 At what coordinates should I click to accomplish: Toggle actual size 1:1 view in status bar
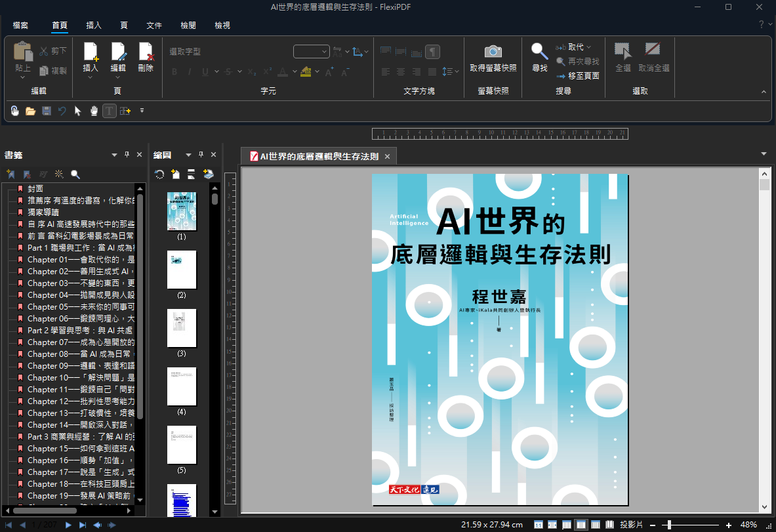click(538, 525)
